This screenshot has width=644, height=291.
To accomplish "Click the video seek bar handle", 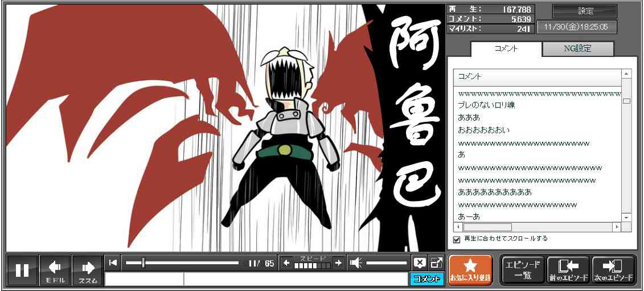I will 143,263.
